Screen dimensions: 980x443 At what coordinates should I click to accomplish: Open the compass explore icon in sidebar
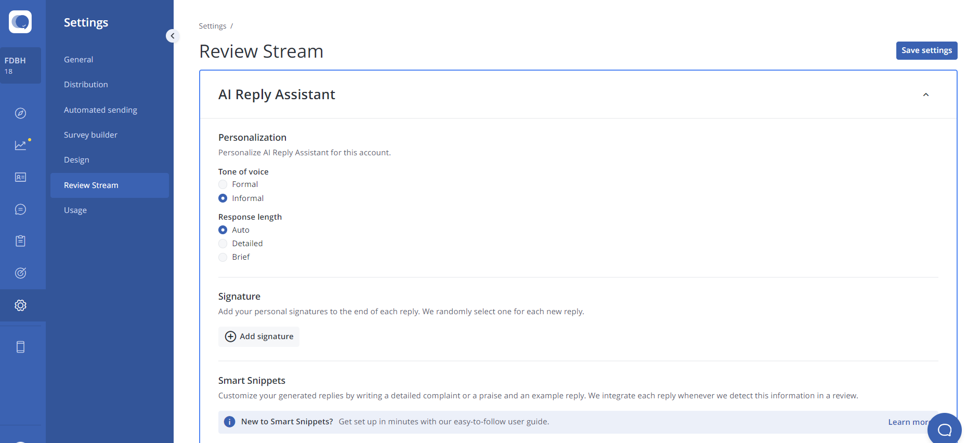pyautogui.click(x=20, y=113)
